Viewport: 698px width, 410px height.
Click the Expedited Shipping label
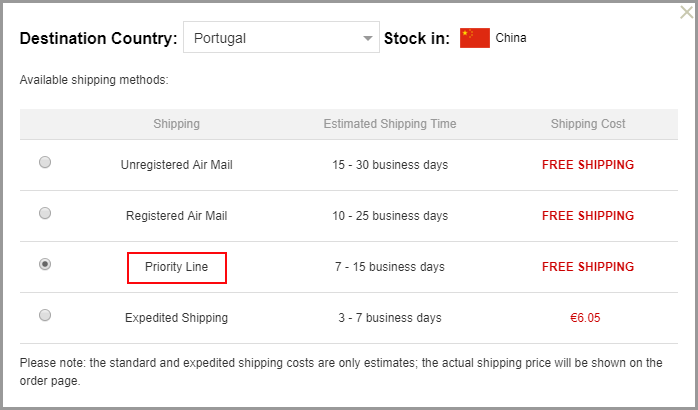(176, 318)
